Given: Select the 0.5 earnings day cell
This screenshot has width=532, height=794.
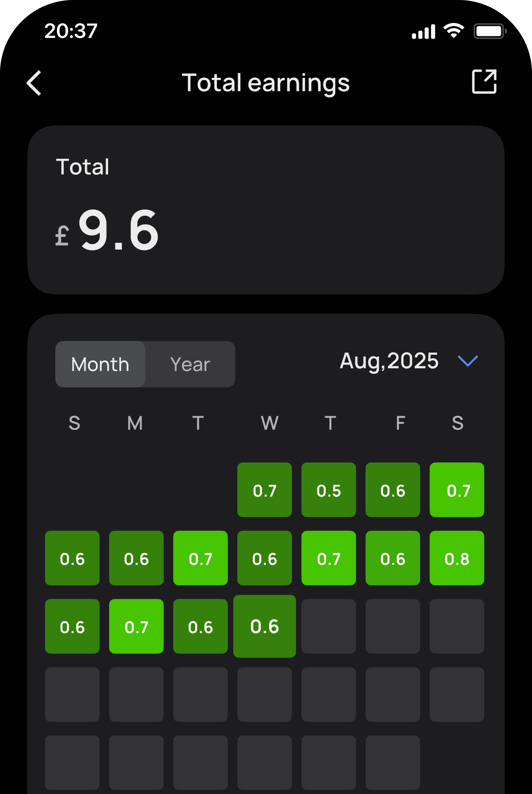Looking at the screenshot, I should pyautogui.click(x=328, y=490).
